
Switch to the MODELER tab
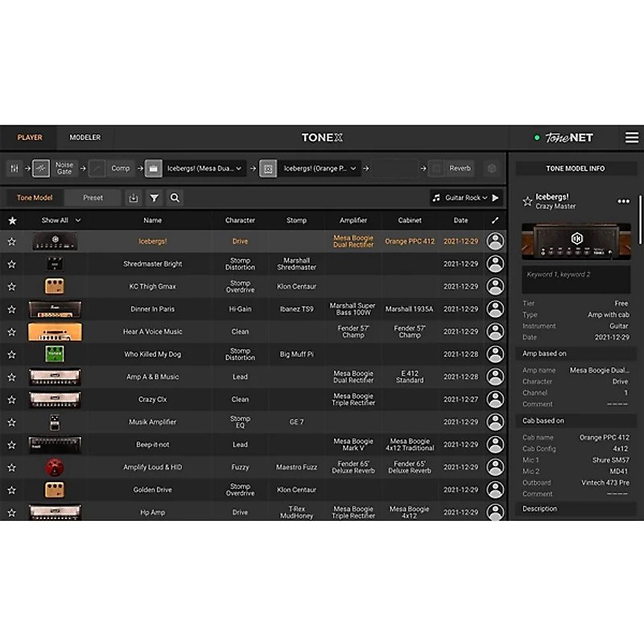(85, 137)
